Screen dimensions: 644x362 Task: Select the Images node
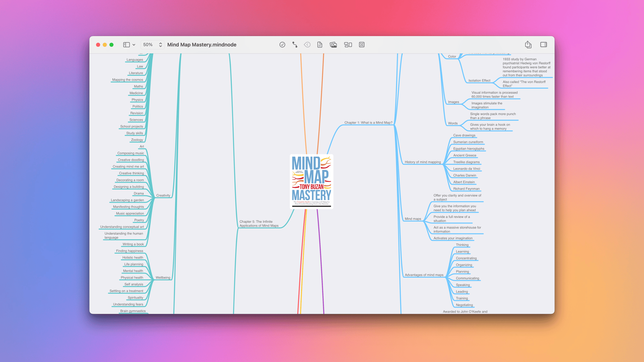point(453,102)
